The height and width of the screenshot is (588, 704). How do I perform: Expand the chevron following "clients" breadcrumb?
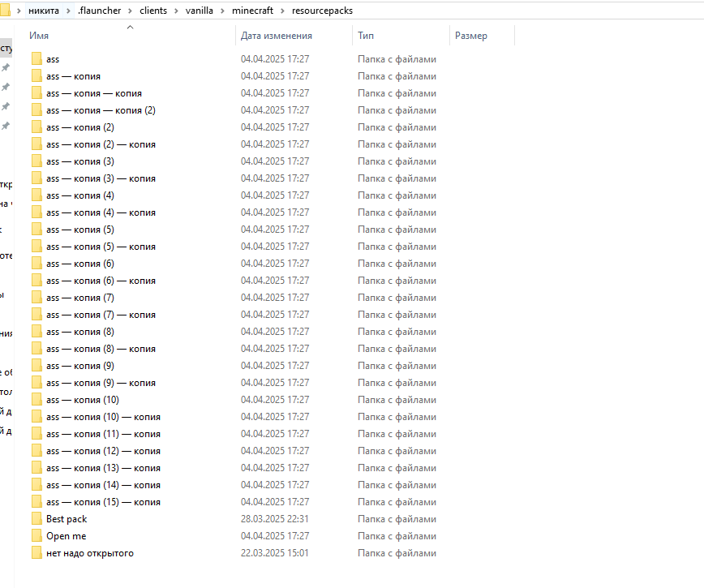pyautogui.click(x=177, y=11)
